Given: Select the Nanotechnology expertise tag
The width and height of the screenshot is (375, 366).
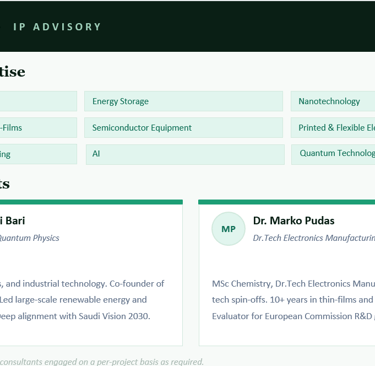Looking at the screenshot, I should point(333,101).
